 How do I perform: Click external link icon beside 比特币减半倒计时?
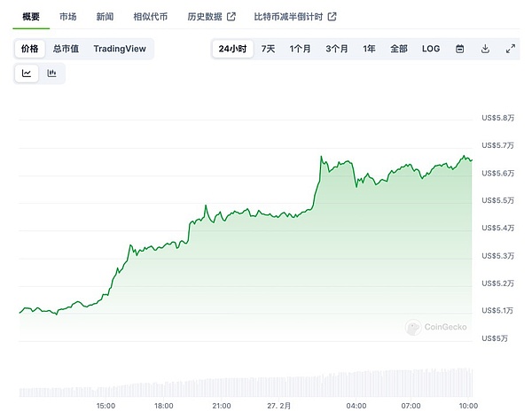pos(332,17)
